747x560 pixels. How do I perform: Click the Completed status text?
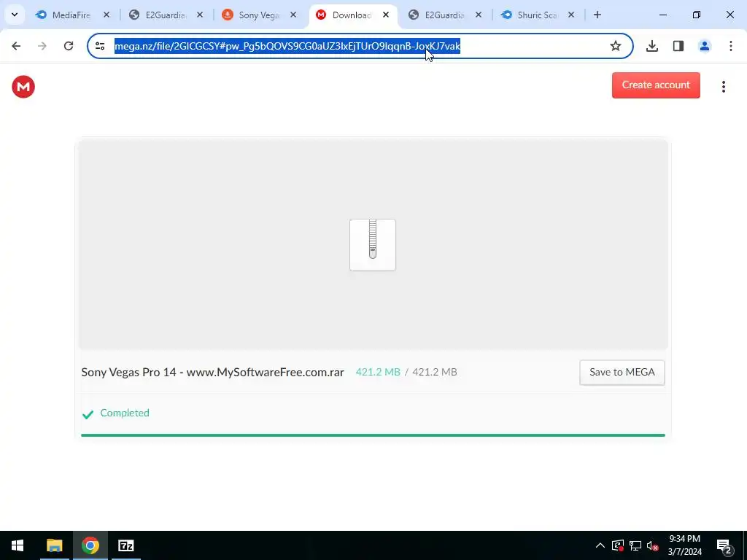point(125,413)
